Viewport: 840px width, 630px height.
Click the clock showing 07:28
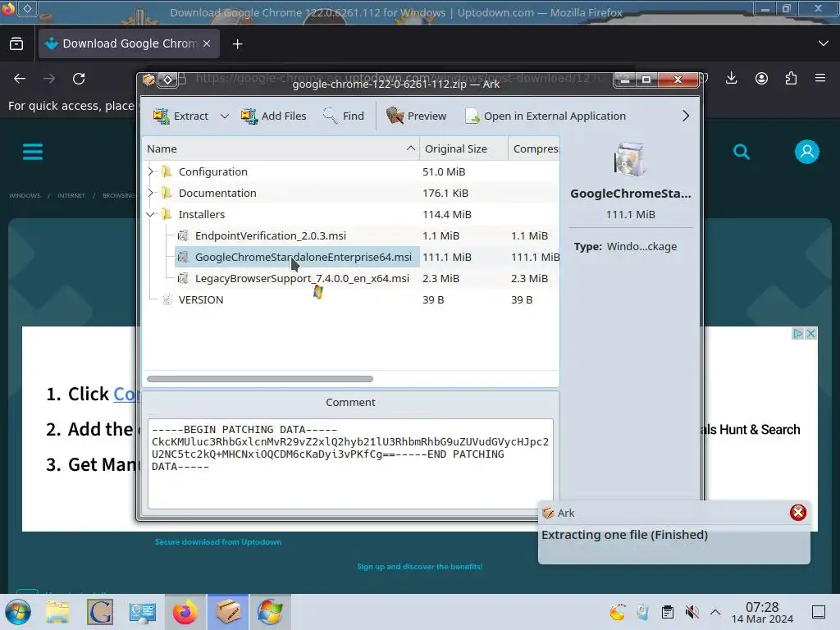762,612
